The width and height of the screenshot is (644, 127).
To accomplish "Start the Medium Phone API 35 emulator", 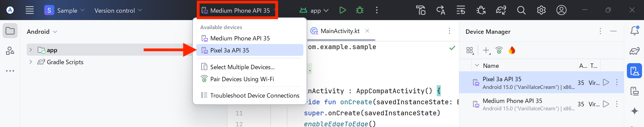I will (x=606, y=104).
